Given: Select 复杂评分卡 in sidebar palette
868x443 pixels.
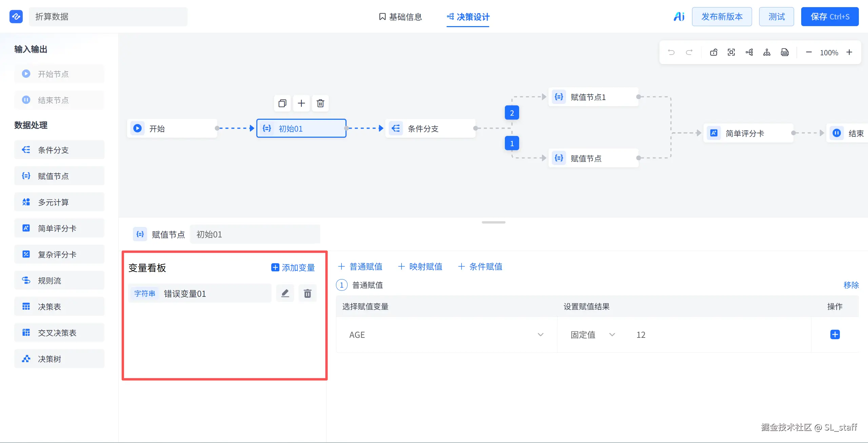Looking at the screenshot, I should point(59,254).
